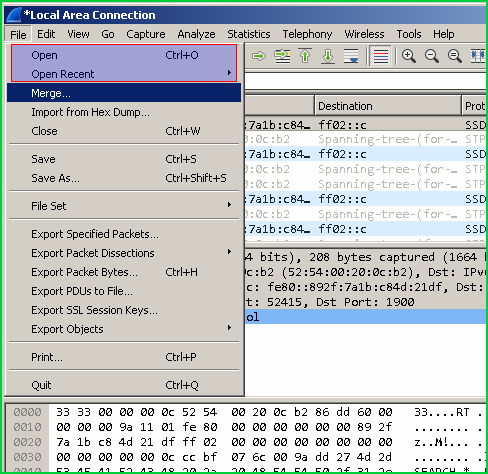Select the Merge... menu entry
488x474 pixels.
(124, 93)
